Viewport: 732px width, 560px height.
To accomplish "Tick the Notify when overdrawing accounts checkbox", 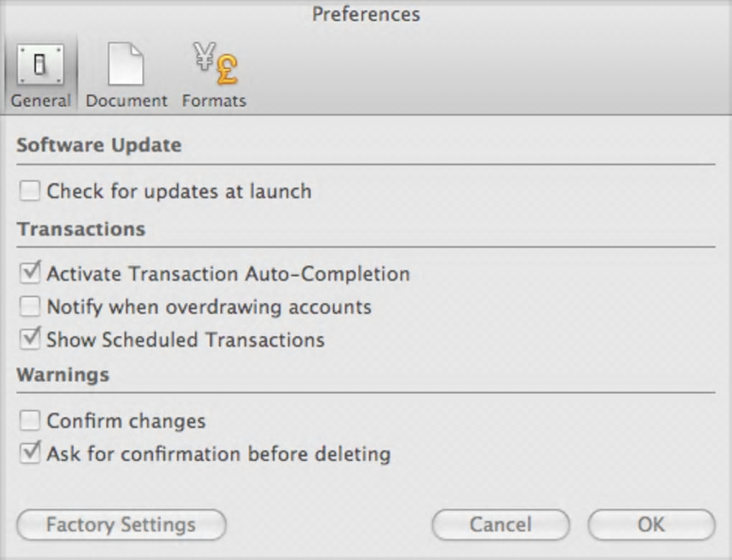I will click(30, 307).
